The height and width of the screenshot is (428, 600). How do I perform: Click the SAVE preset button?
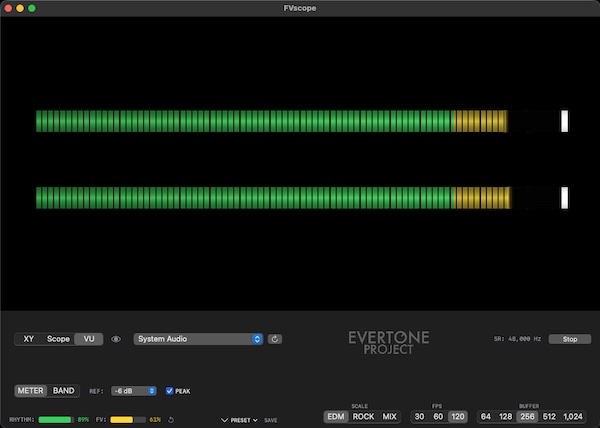[271, 420]
